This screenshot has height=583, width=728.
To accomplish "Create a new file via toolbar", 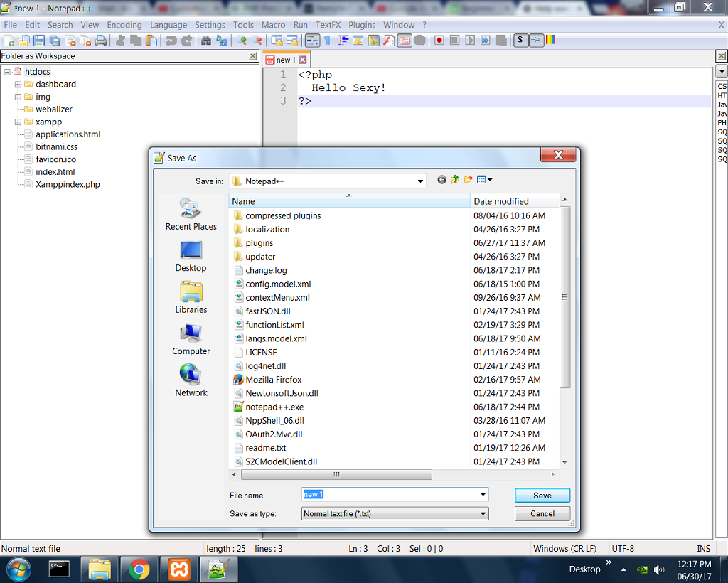I will [9, 41].
